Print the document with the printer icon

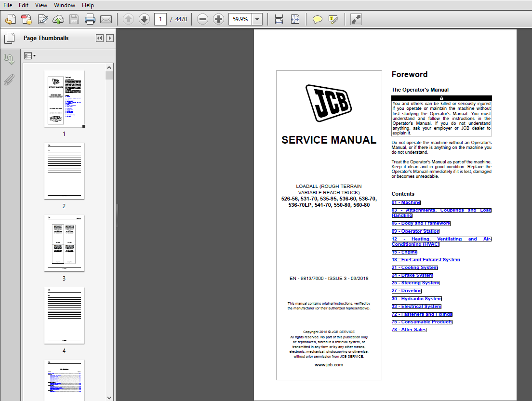pyautogui.click(x=90, y=19)
